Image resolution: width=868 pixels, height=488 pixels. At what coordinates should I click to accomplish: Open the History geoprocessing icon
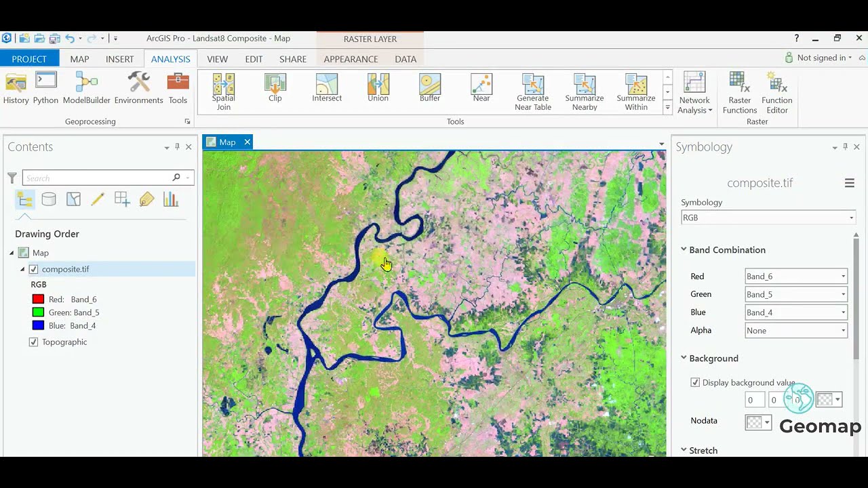tap(16, 89)
